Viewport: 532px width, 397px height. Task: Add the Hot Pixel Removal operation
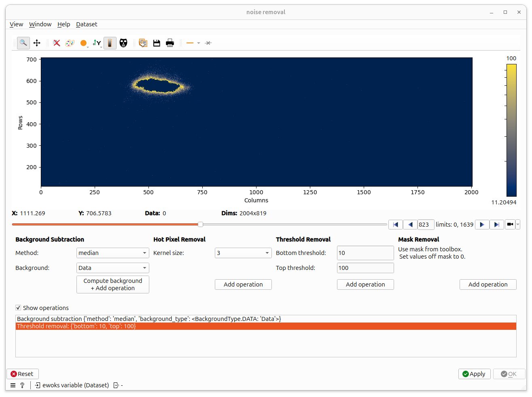click(243, 284)
